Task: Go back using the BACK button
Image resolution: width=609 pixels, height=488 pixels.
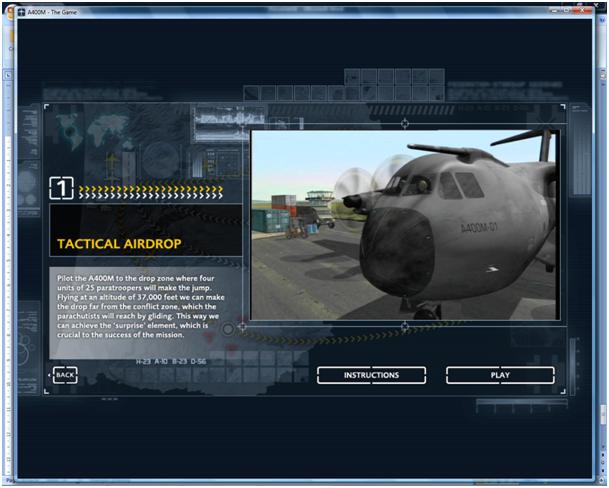Action: tap(64, 375)
